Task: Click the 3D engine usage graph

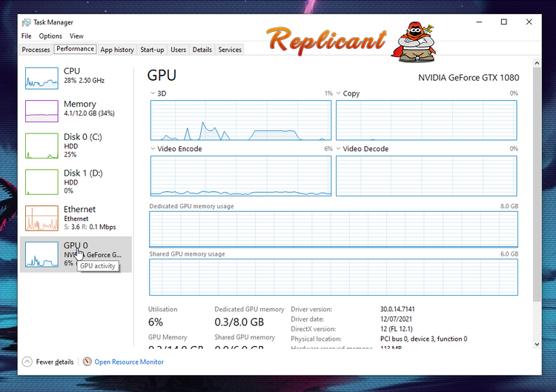Action: tap(241, 120)
